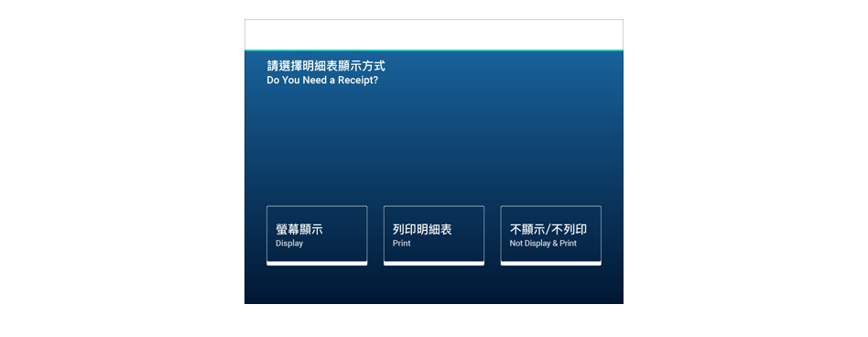Click white underline bar of Display button
868x337 pixels.
[x=317, y=264]
